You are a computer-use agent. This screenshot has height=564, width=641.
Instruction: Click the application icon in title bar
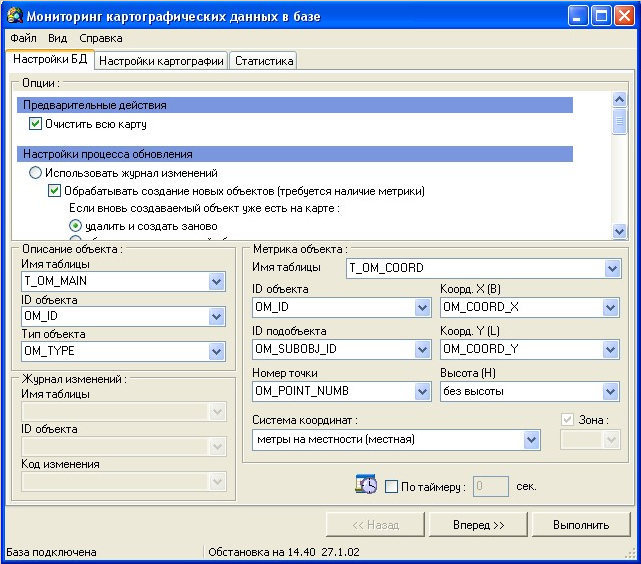point(14,16)
